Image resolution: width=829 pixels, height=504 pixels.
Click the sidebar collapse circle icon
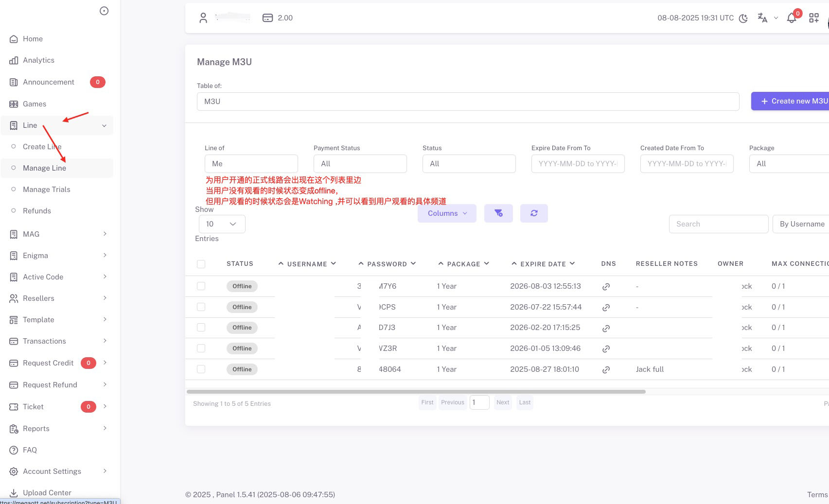tap(104, 11)
